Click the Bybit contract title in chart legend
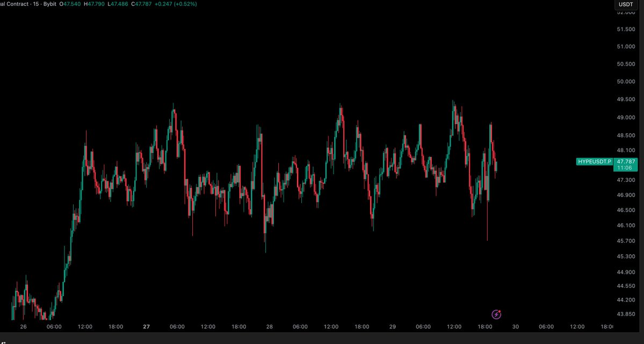Viewport: 644px width, 344px height. click(24, 4)
